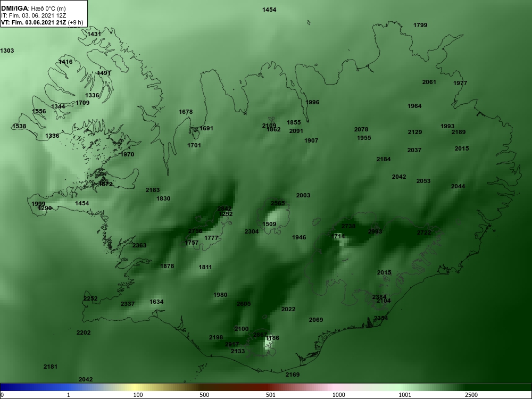Click the map value 1538
The width and height of the screenshot is (532, 399).
coord(19,126)
